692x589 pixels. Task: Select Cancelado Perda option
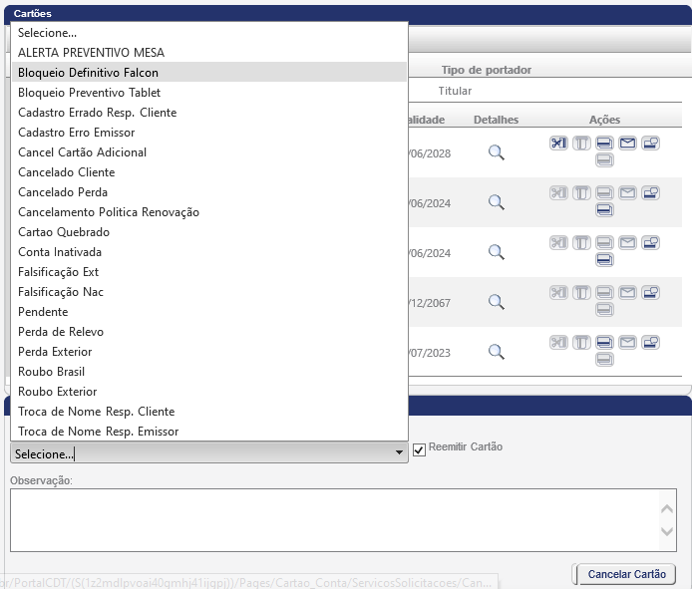[63, 192]
